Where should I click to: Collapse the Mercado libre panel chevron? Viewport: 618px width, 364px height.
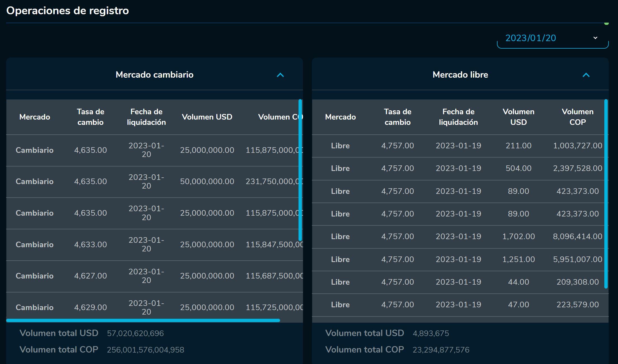tap(586, 75)
